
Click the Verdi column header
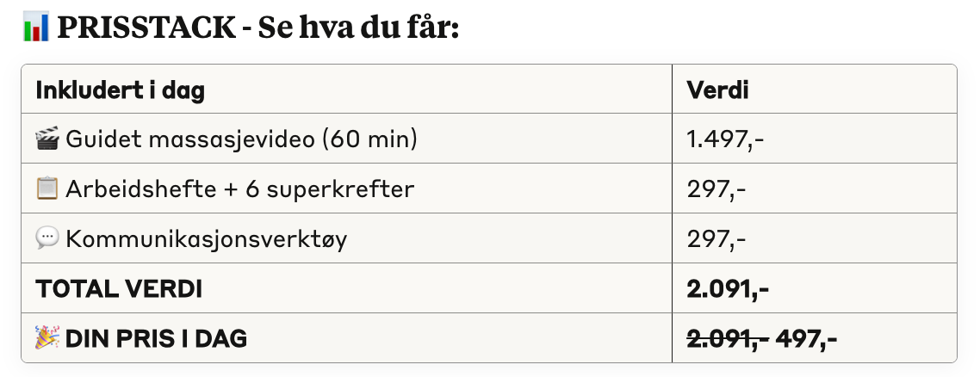click(717, 90)
